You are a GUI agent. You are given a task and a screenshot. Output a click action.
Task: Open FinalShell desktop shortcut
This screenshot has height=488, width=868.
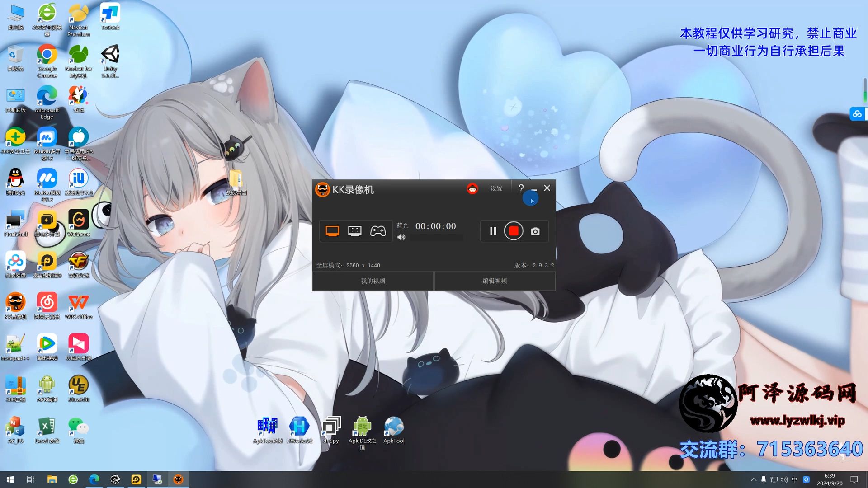[16, 224]
